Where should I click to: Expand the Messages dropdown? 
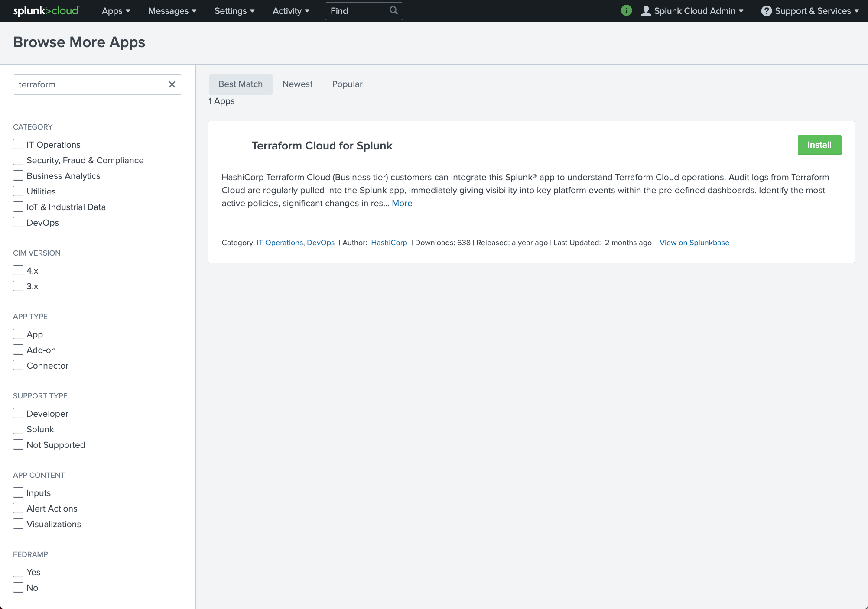172,11
